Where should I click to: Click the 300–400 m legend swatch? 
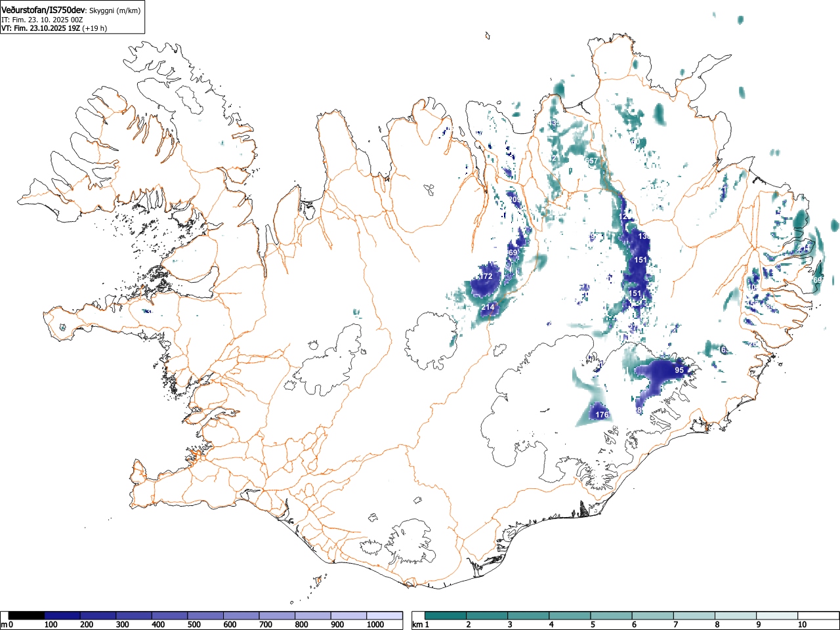click(x=134, y=616)
